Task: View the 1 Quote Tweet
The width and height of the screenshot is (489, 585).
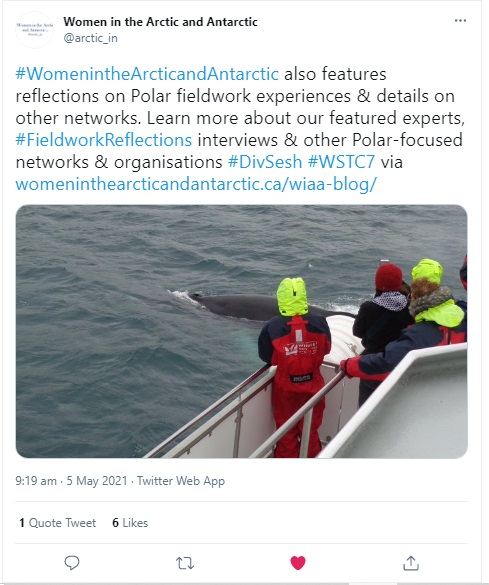Action: coord(57,523)
